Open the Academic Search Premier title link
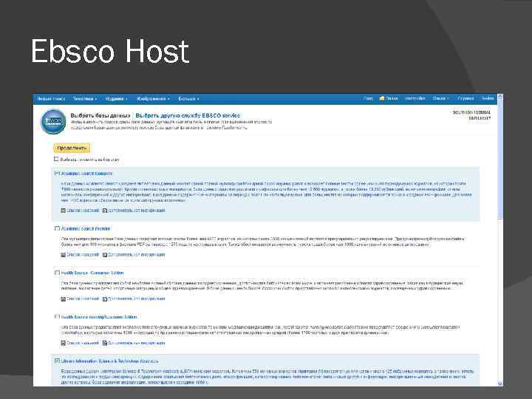The image size is (532, 399). 86,228
